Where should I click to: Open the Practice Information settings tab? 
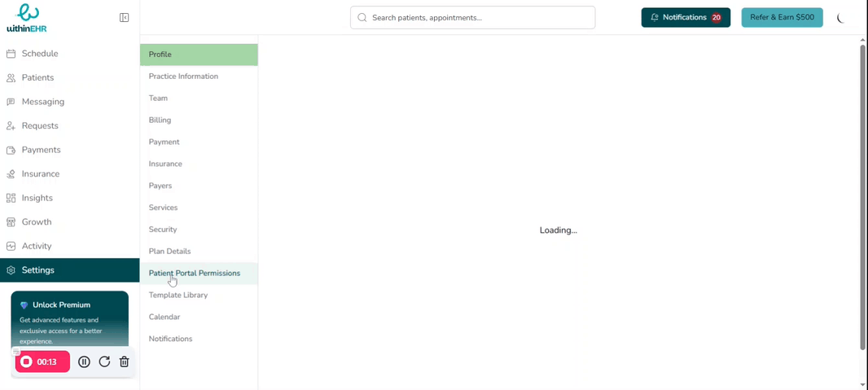pyautogui.click(x=183, y=77)
